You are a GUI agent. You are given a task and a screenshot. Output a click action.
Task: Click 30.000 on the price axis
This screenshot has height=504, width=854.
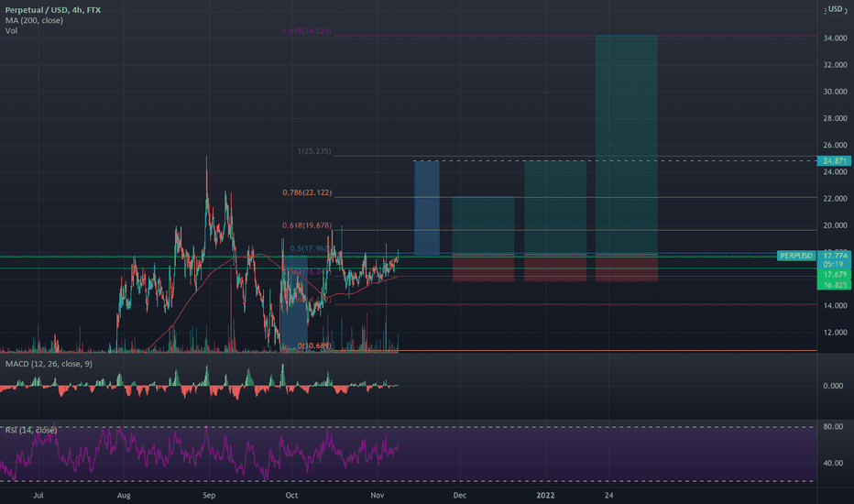[835, 92]
